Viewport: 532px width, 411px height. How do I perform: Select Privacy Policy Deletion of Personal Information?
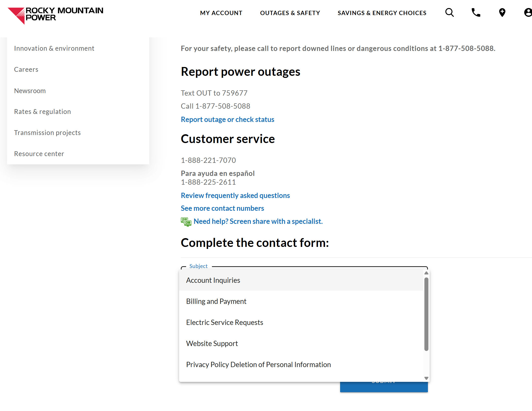pos(301,365)
